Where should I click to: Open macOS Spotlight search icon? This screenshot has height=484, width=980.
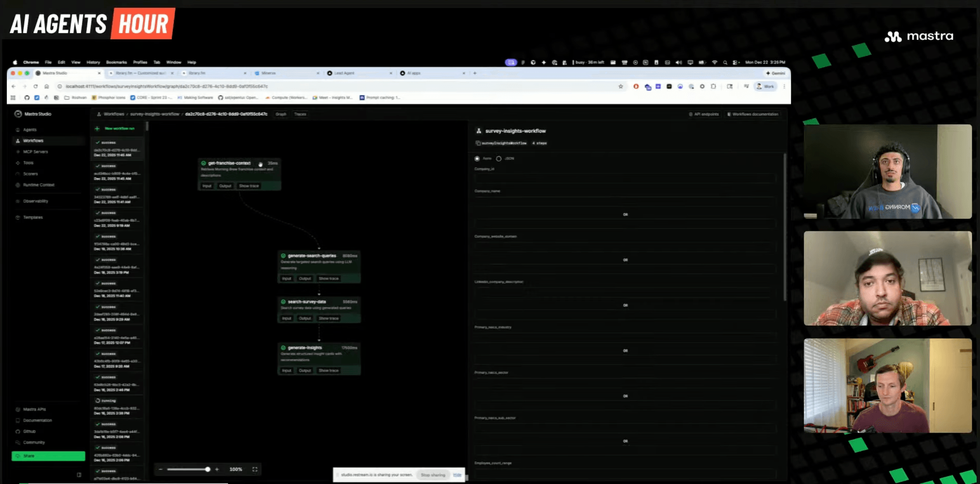pyautogui.click(x=725, y=62)
